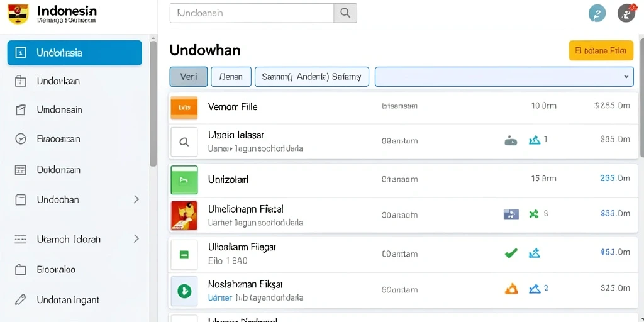Click the orange Vemon Fille thumbnail
This screenshot has width=644, height=322.
(x=184, y=108)
